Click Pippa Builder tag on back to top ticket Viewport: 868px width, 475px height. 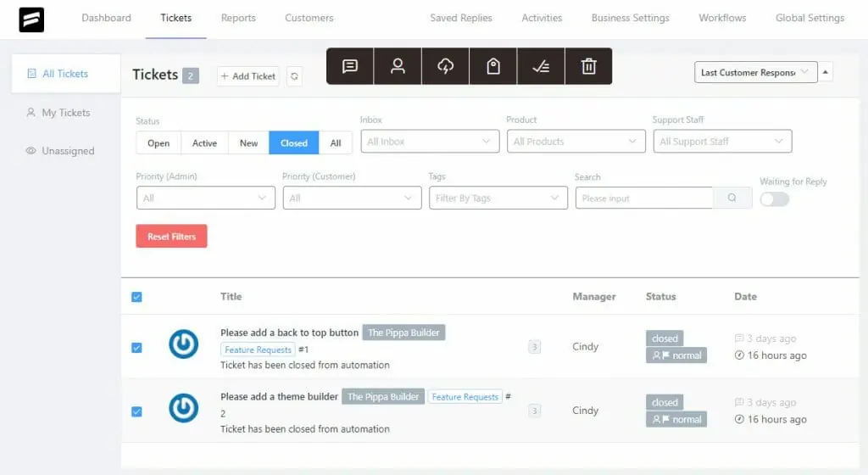point(403,332)
